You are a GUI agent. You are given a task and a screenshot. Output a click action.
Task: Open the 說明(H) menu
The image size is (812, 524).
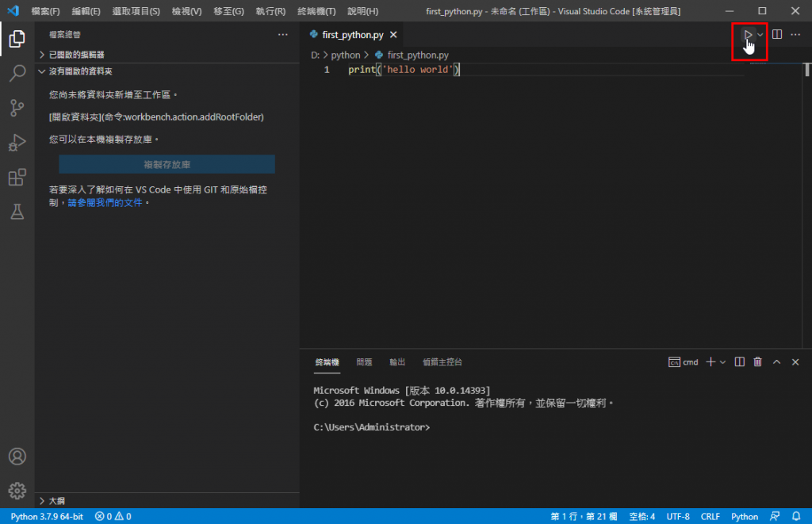pyautogui.click(x=362, y=11)
